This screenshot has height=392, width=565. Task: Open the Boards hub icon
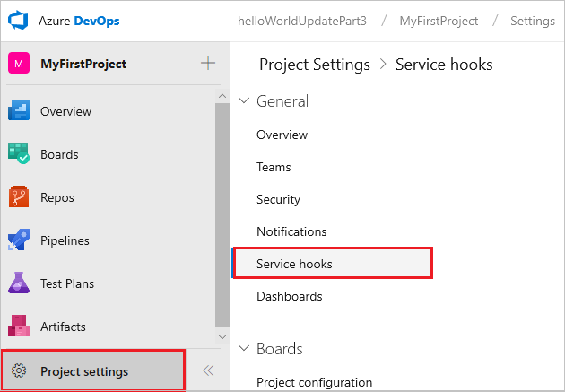click(x=20, y=154)
